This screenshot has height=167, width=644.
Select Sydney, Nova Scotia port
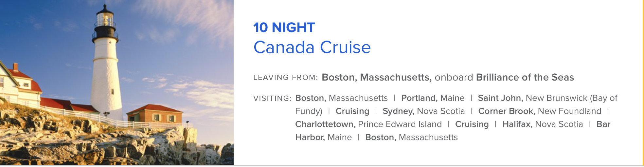pos(424,111)
